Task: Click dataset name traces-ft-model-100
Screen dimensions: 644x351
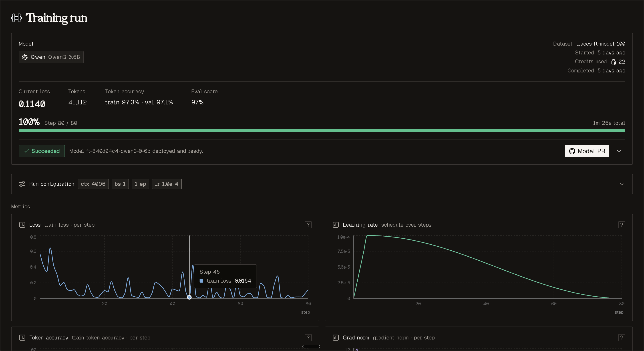Action: point(600,44)
